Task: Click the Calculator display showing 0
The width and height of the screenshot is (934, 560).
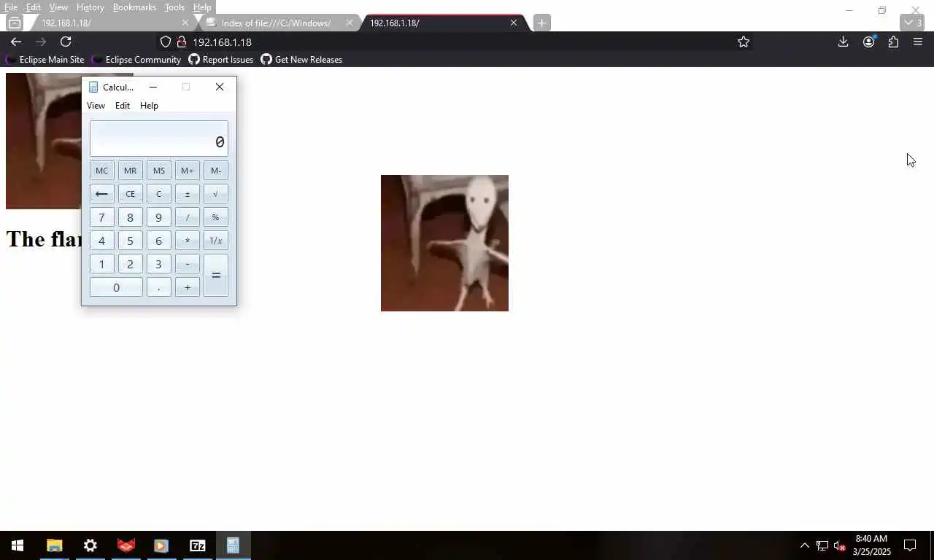Action: tap(159, 139)
